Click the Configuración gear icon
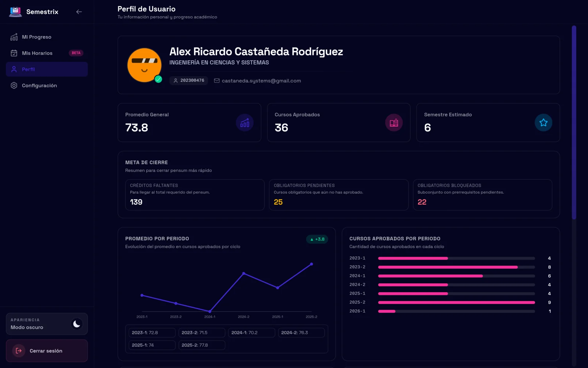Viewport: 588px width, 368px height. coord(14,85)
